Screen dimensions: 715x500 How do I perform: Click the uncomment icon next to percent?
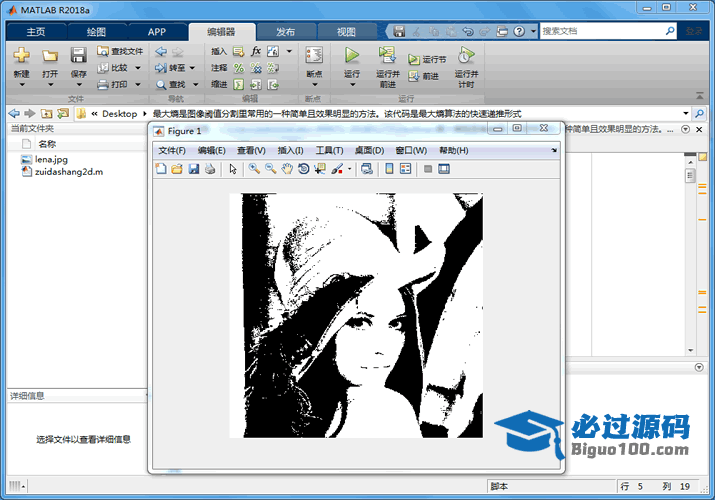coord(256,68)
